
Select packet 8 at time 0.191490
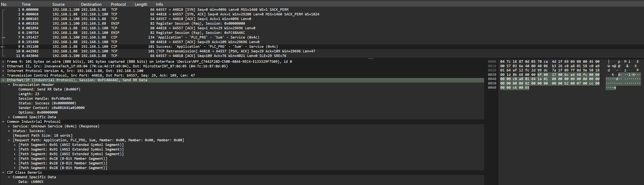pos(322,42)
